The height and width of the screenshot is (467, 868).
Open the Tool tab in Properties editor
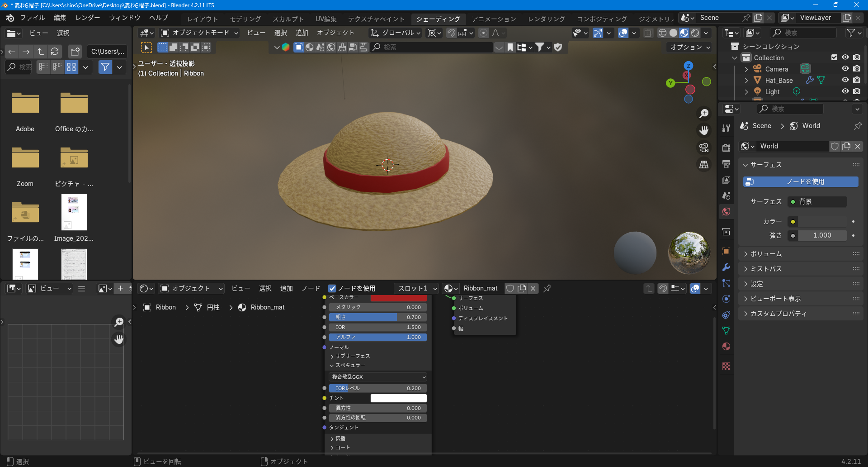point(726,128)
